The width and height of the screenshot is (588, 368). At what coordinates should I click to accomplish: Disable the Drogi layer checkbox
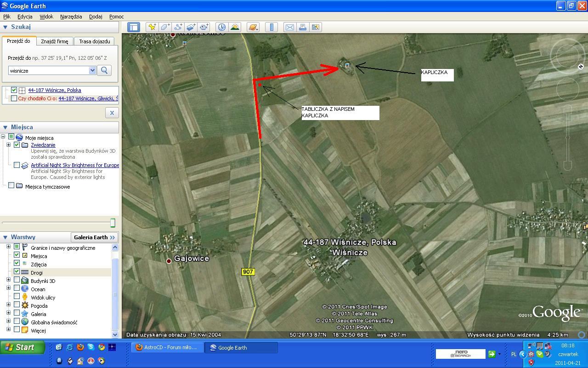[x=17, y=272]
